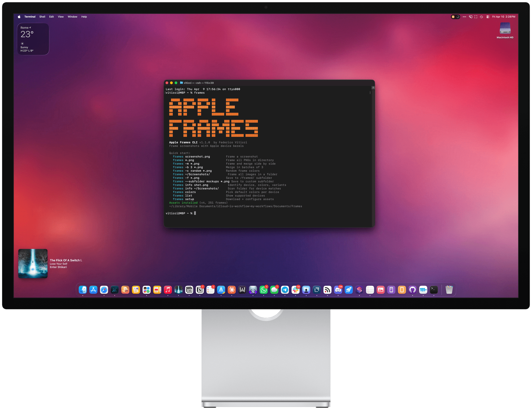Open the Shell menu
Viewport: 532px width, 410px height.
click(x=42, y=17)
